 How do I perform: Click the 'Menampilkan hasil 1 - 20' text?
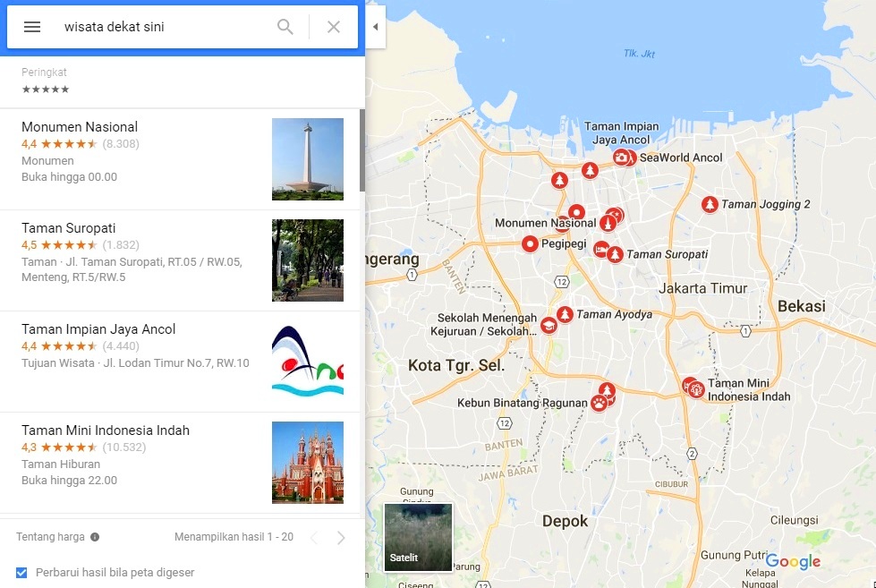[234, 537]
